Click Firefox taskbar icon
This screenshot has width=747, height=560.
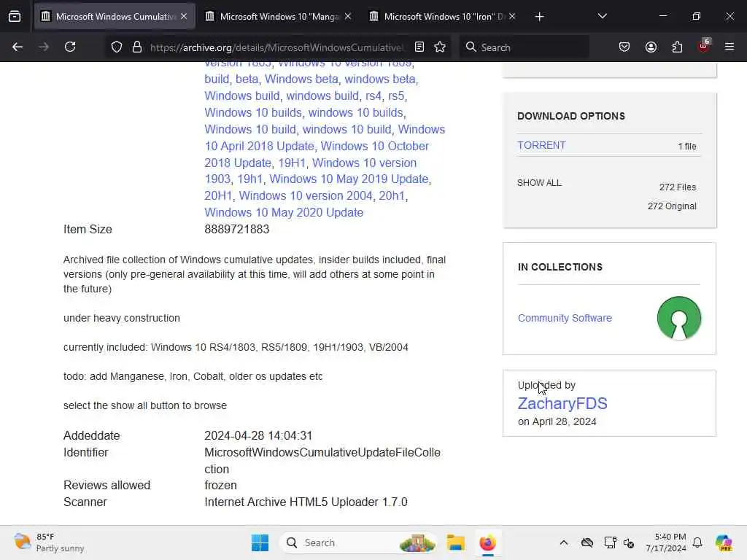pos(488,542)
